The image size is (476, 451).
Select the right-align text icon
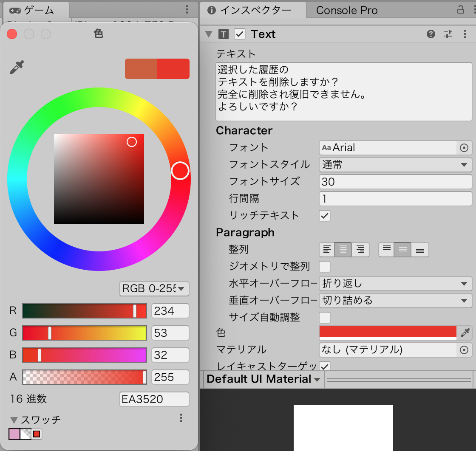click(x=360, y=250)
